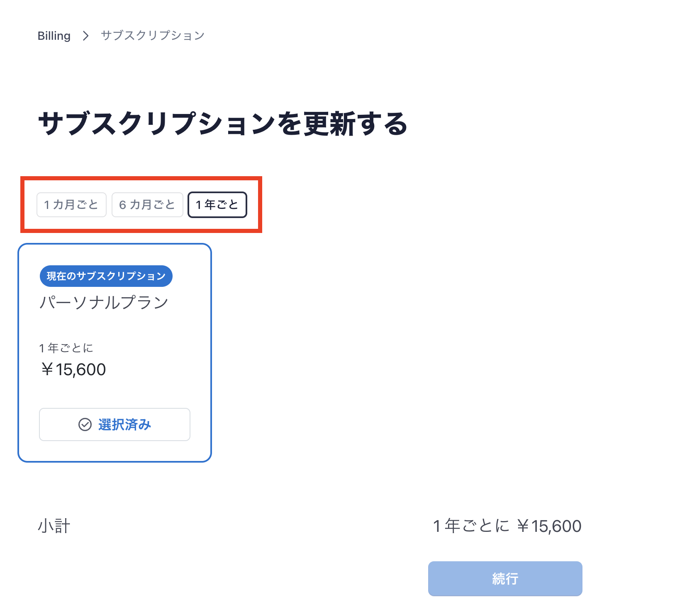Click the 選択済み plan button

pos(115,424)
